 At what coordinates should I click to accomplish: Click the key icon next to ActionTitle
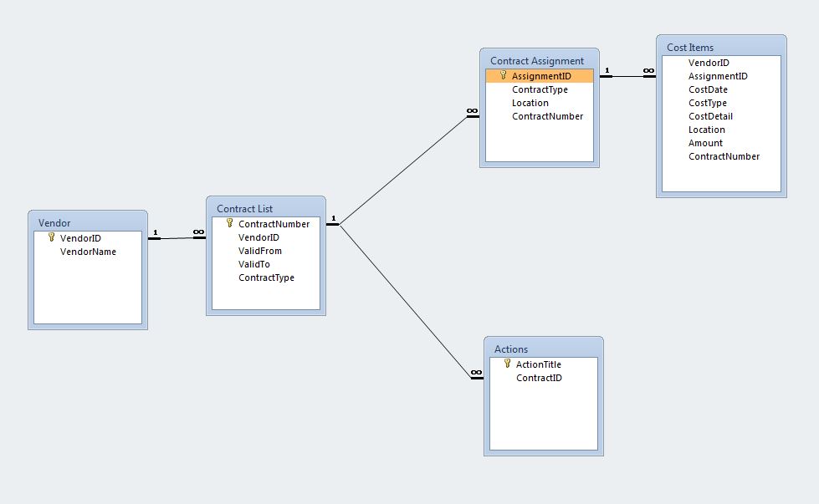click(x=507, y=364)
